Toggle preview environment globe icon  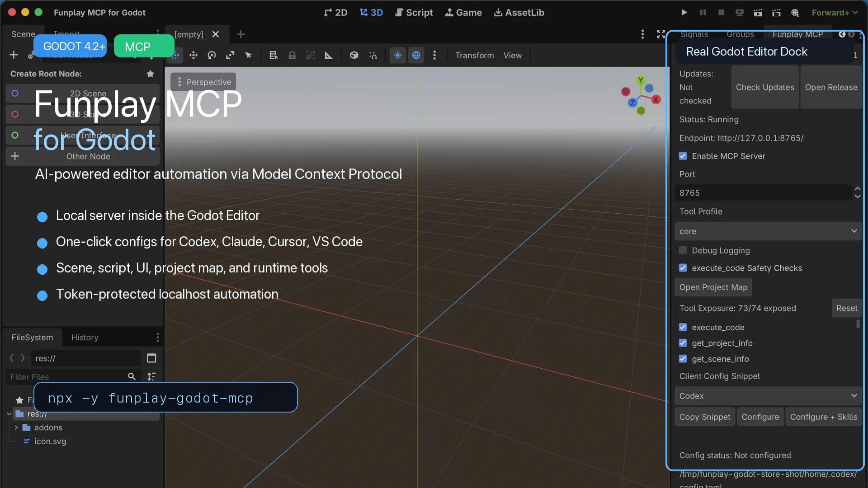tap(416, 55)
